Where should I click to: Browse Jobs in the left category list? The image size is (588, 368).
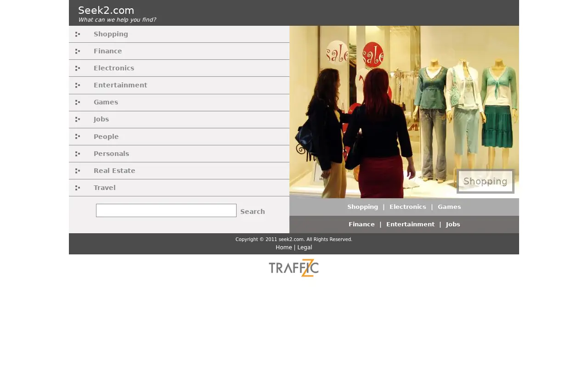click(x=101, y=119)
